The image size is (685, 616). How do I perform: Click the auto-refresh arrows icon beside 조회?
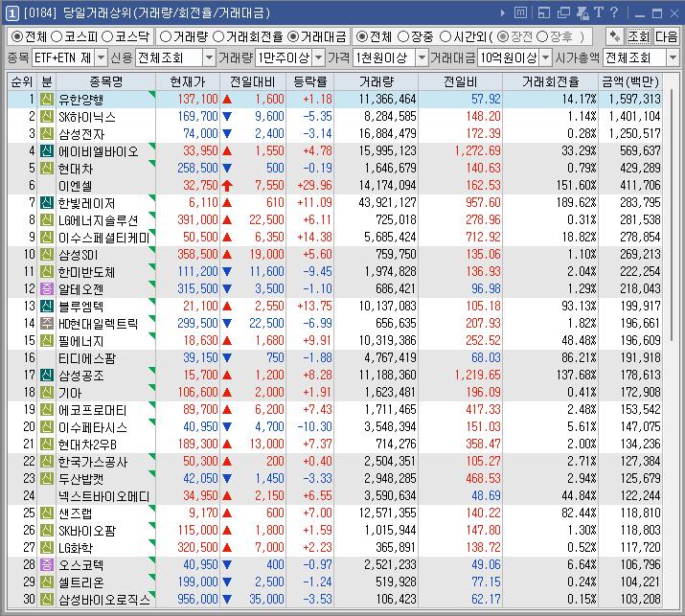click(615, 36)
